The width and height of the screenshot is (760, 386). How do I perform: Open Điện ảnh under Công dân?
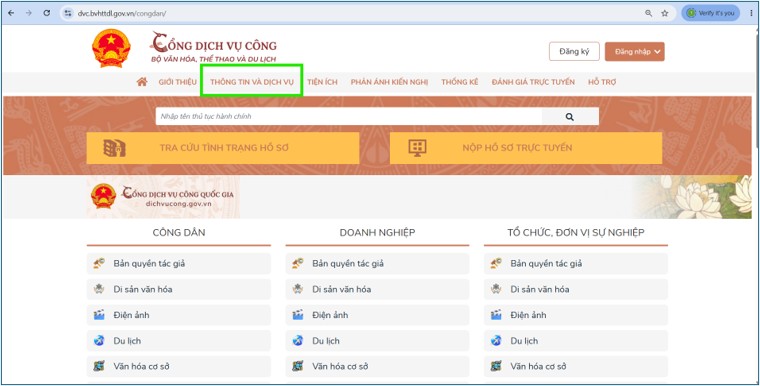pos(179,315)
